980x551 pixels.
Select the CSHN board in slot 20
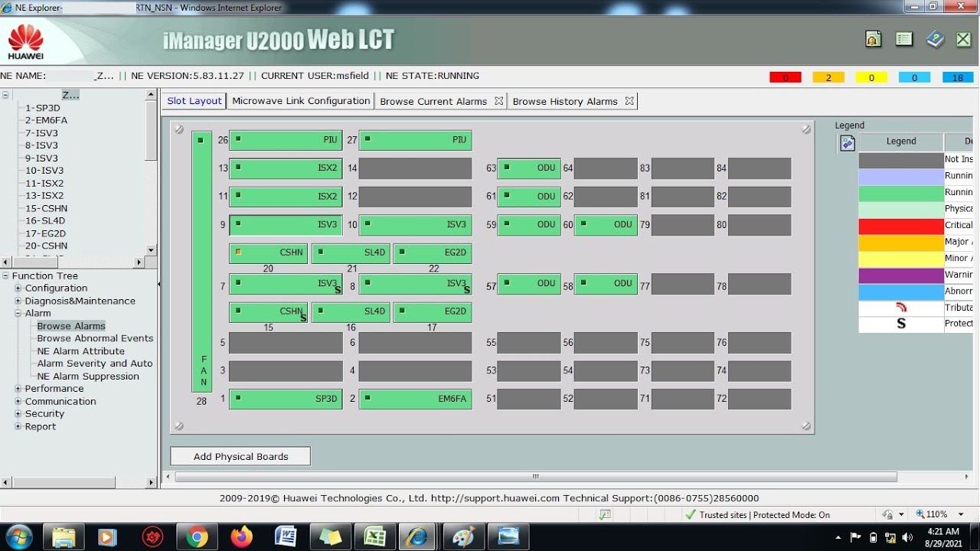pyautogui.click(x=269, y=253)
